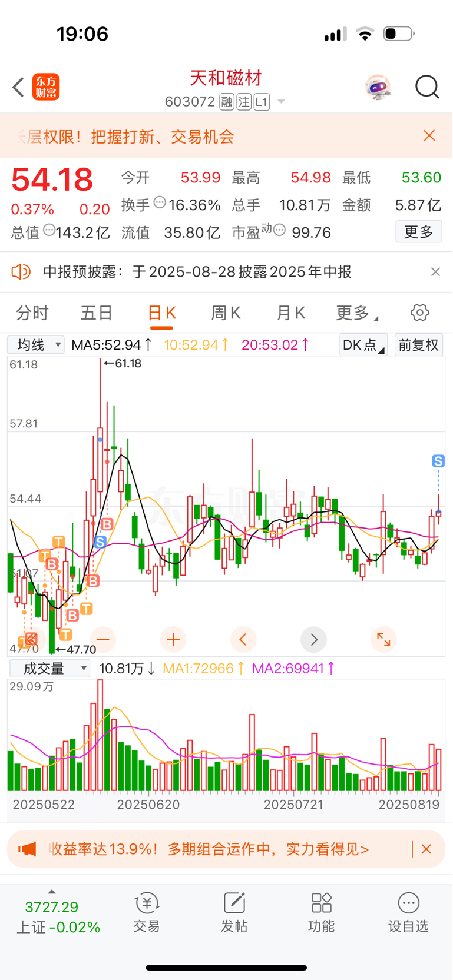Tap the speaker announcement icon

[x=21, y=271]
